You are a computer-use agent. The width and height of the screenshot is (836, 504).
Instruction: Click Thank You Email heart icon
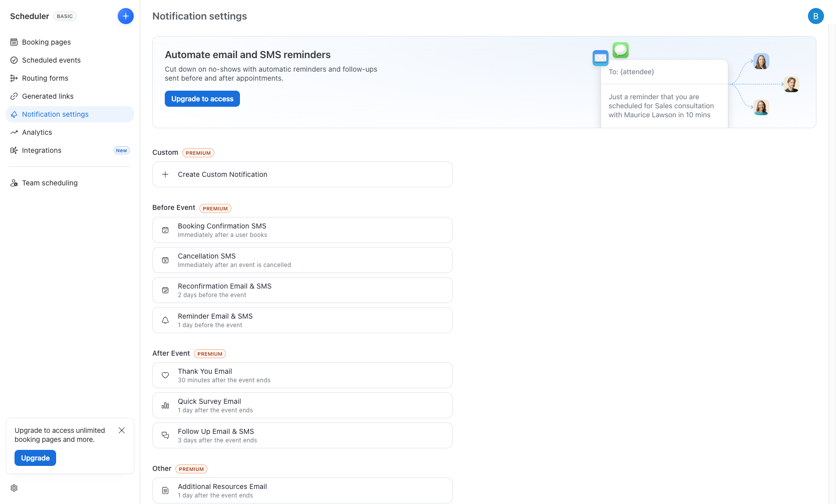tap(165, 375)
